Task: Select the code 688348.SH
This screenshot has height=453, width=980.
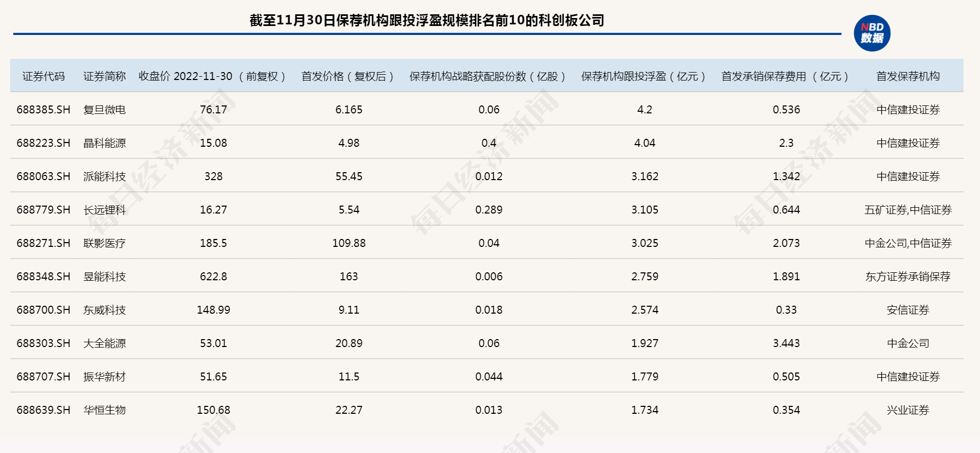Action: (x=43, y=277)
